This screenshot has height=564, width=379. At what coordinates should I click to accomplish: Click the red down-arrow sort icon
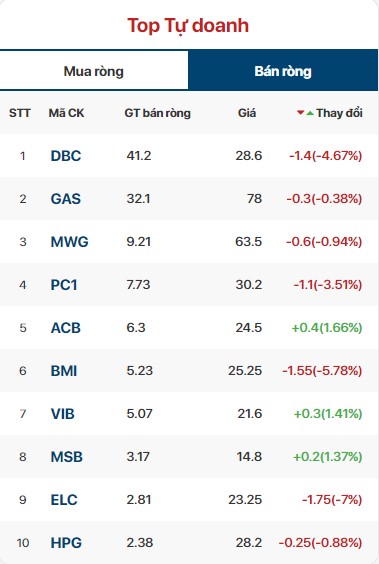pyautogui.click(x=301, y=113)
